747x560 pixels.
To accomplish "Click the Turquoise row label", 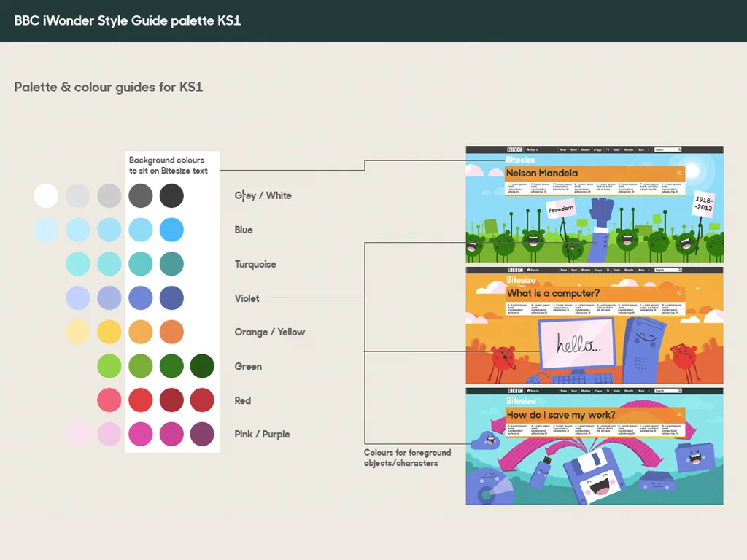I will coord(255,264).
